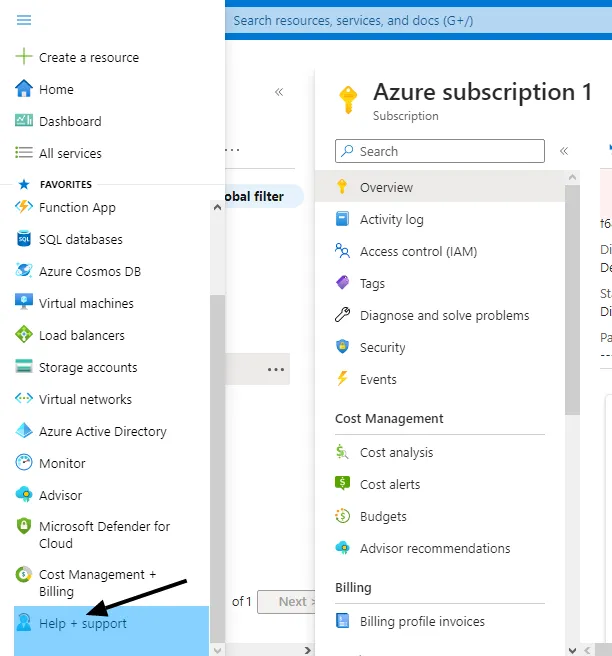Viewport: 612px width, 656px height.
Task: Click the FAVORITES star icon
Action: (24, 184)
